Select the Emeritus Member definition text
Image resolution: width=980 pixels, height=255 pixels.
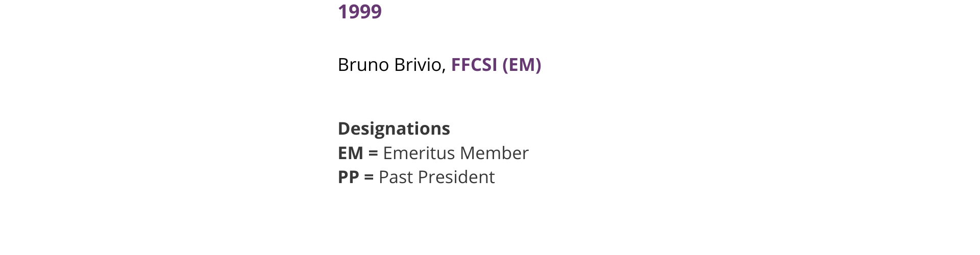tap(455, 153)
